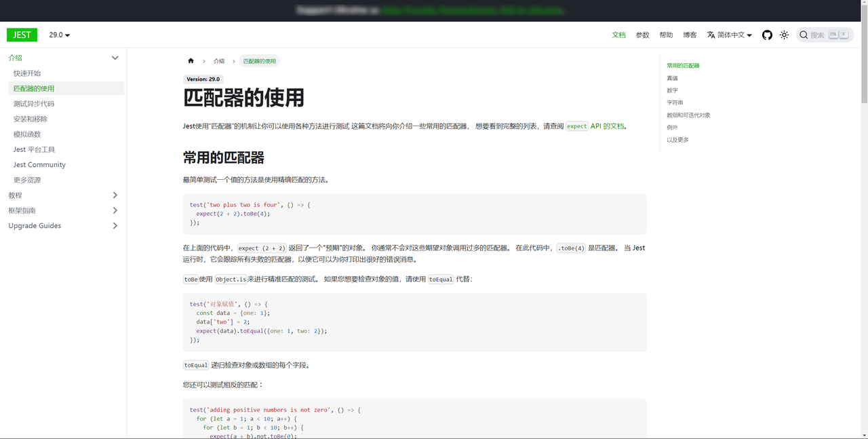Screen dimensions: 868x439
Task: Click the inline code .toBe(4)
Action: (571, 248)
